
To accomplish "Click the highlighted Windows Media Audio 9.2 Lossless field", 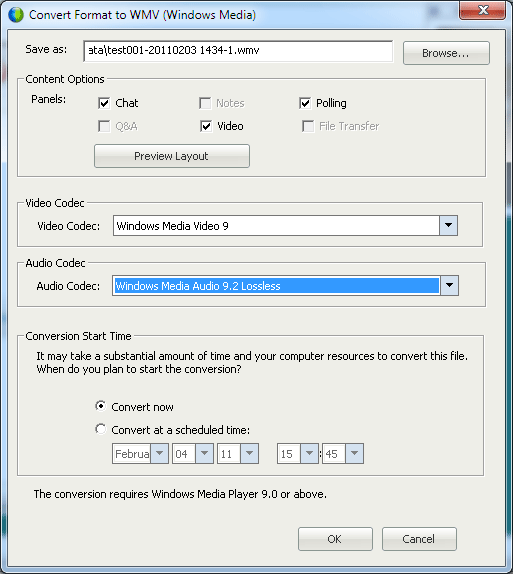I will (276, 286).
